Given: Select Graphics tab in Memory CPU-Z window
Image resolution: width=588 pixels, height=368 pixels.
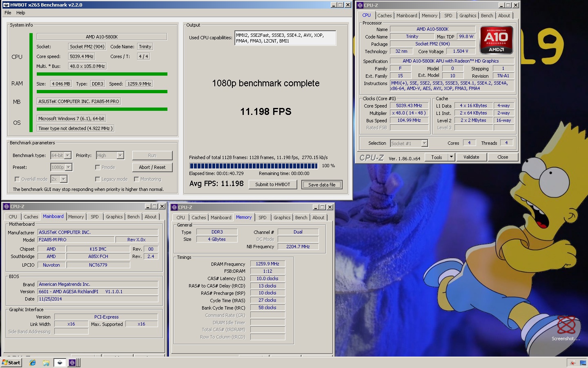Looking at the screenshot, I should (282, 218).
